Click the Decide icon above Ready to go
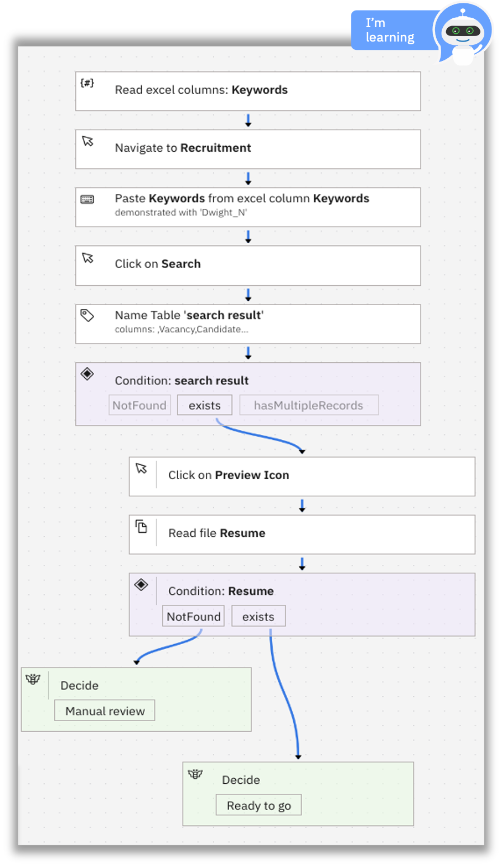The width and height of the screenshot is (502, 868). (x=195, y=774)
